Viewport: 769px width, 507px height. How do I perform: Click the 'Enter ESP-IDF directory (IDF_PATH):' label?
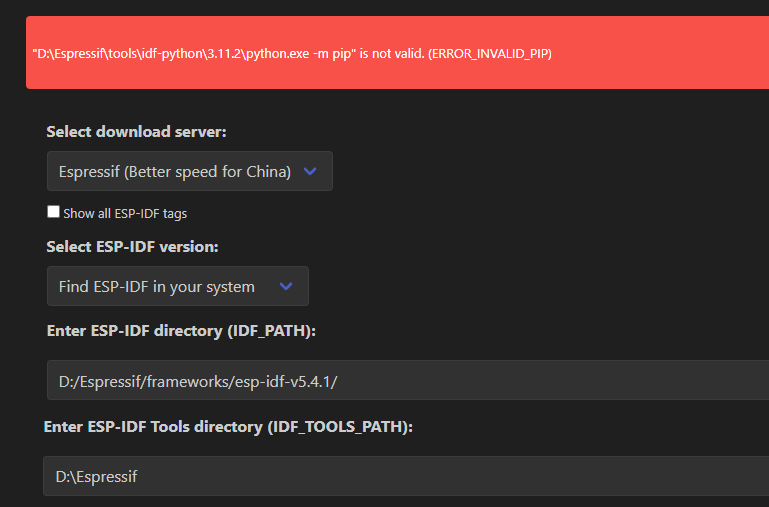(181, 331)
